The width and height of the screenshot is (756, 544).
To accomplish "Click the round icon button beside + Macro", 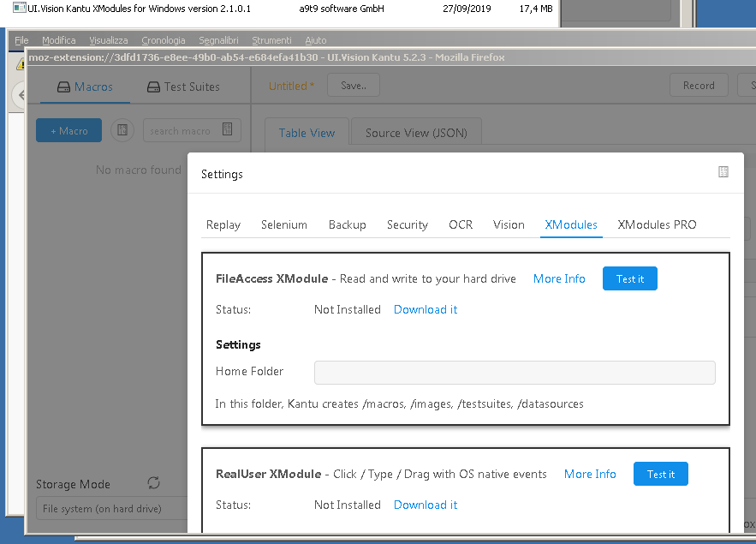I will pos(122,130).
